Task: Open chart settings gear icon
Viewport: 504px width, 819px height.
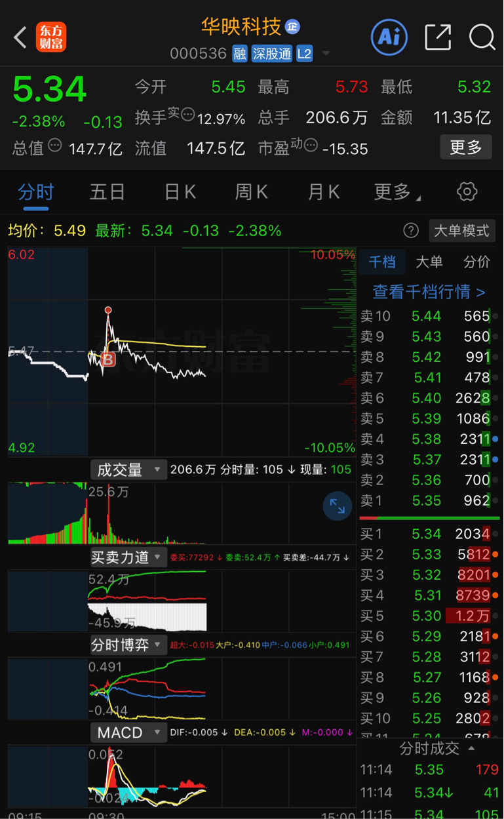Action: coord(467,192)
